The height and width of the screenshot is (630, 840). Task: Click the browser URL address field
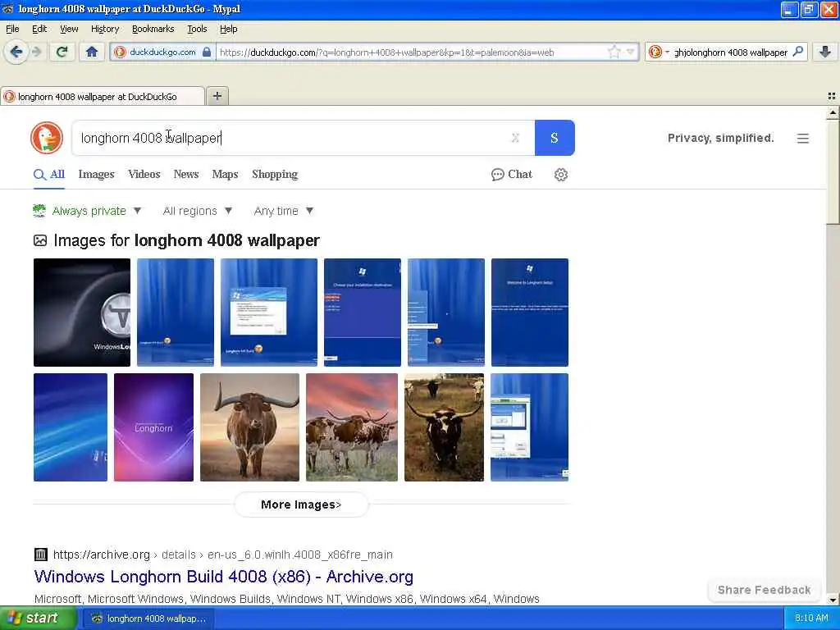412,52
